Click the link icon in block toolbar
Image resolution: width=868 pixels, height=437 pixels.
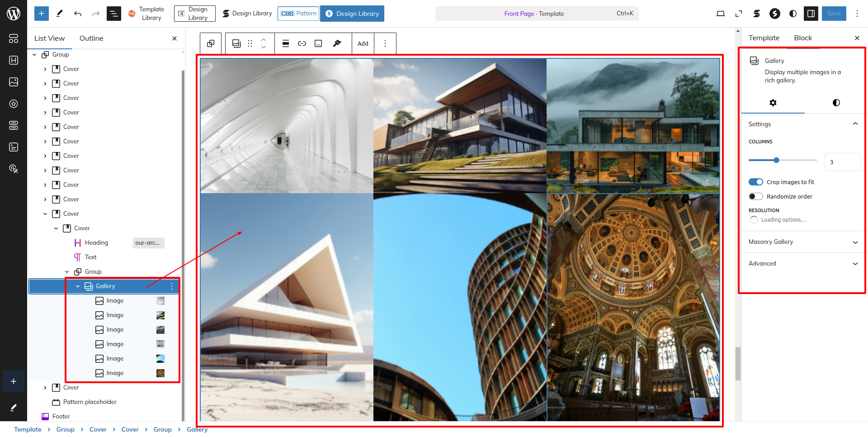[x=302, y=43]
